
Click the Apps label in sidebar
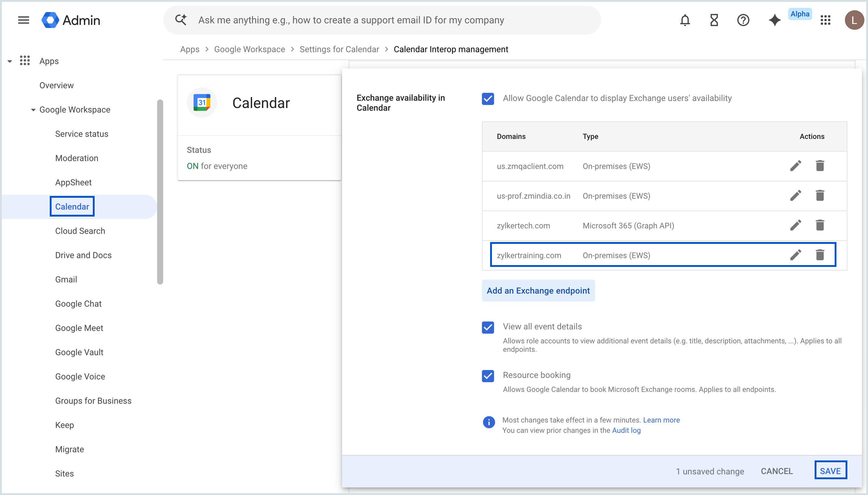click(49, 61)
